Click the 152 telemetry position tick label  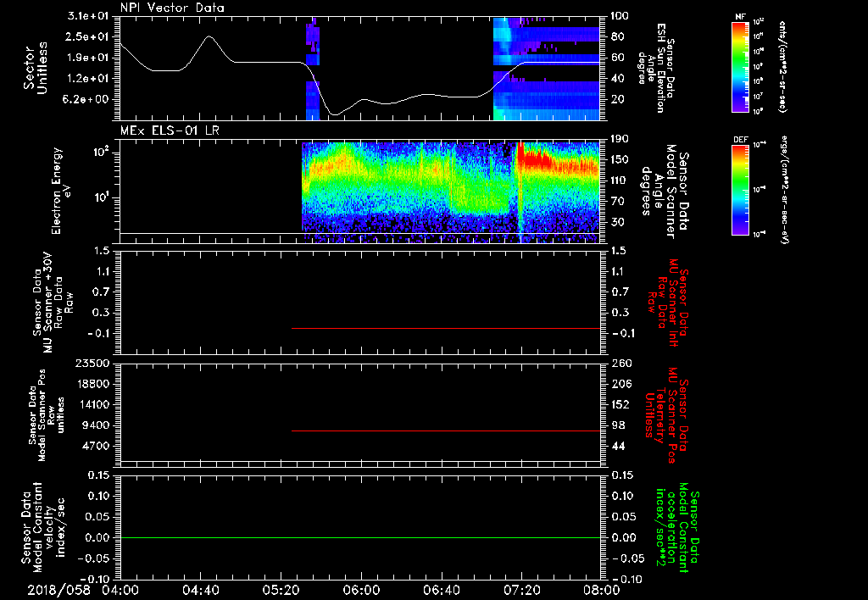pyautogui.click(x=620, y=404)
